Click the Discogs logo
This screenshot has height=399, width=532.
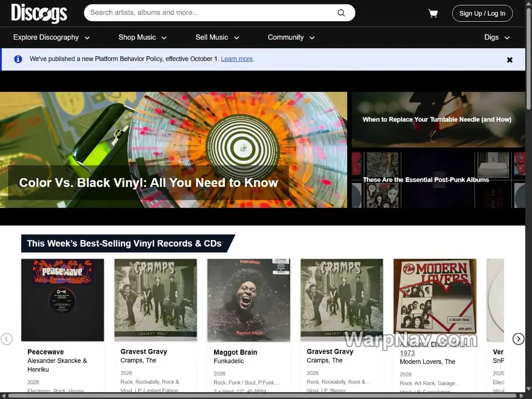point(39,13)
